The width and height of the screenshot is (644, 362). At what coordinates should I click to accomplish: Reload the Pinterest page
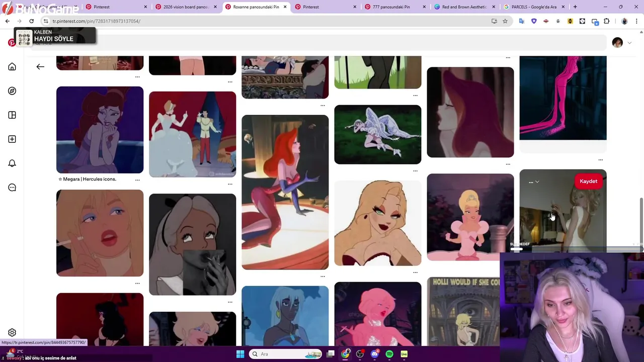31,21
